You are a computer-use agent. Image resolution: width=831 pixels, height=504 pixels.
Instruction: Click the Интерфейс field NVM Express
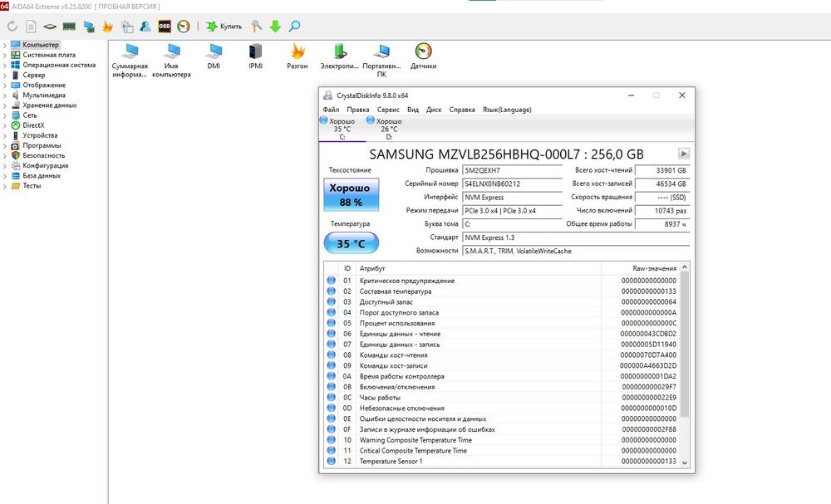(512, 197)
